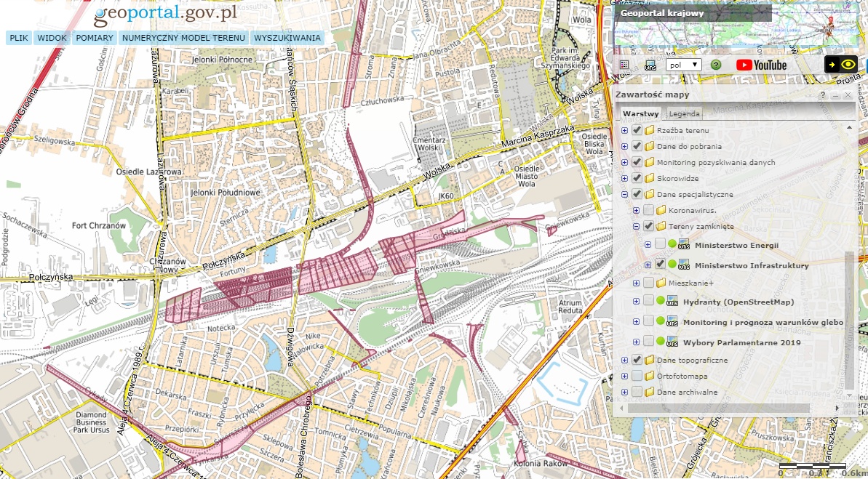Minimize the Zawartość mapy panel
Viewport: 868px width, 479px height.
(x=836, y=95)
